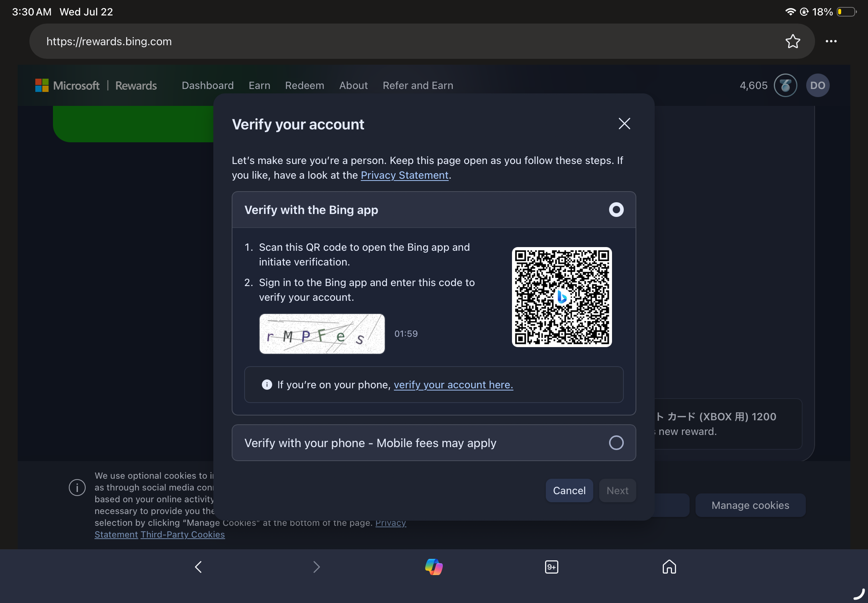
Task: Go back with the browser back arrow
Action: [x=198, y=567]
